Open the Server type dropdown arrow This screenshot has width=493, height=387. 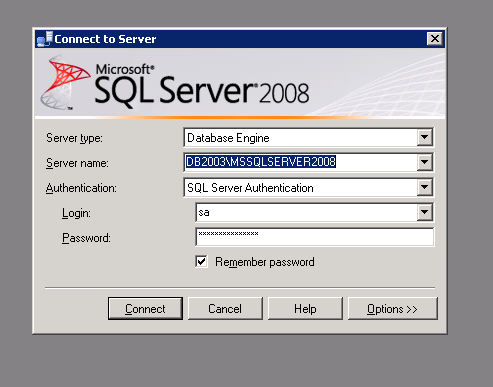pyautogui.click(x=424, y=137)
